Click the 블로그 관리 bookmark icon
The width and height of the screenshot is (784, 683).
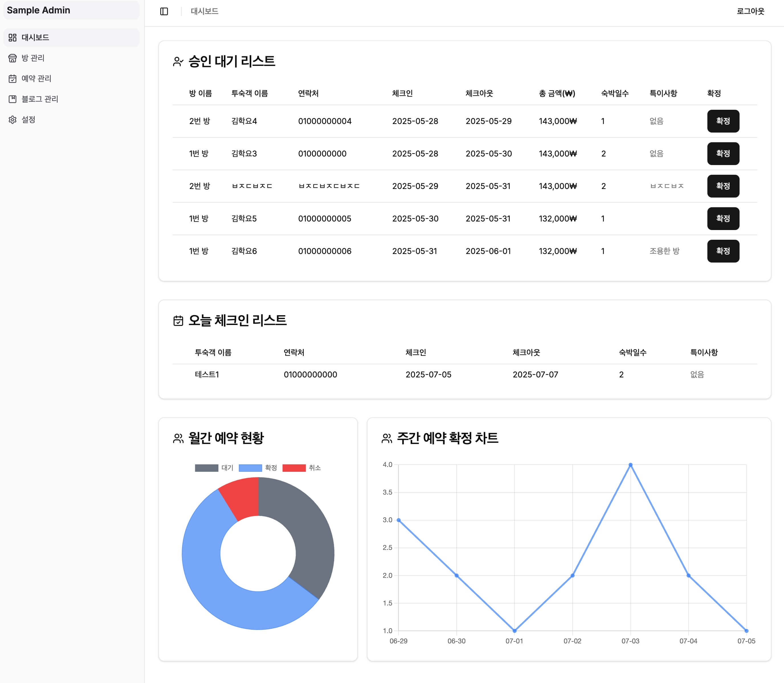coord(13,99)
